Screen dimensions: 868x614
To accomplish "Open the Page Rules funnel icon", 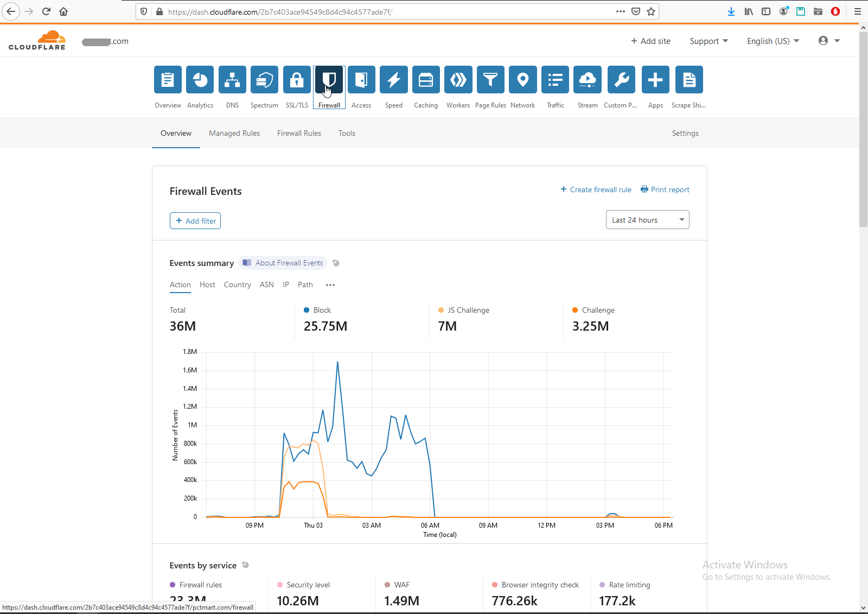I will click(x=490, y=80).
